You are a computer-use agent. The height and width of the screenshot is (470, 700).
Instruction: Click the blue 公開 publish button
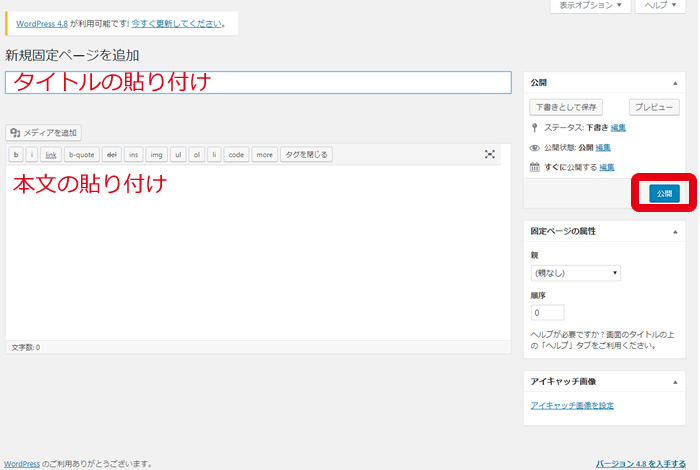pos(664,193)
